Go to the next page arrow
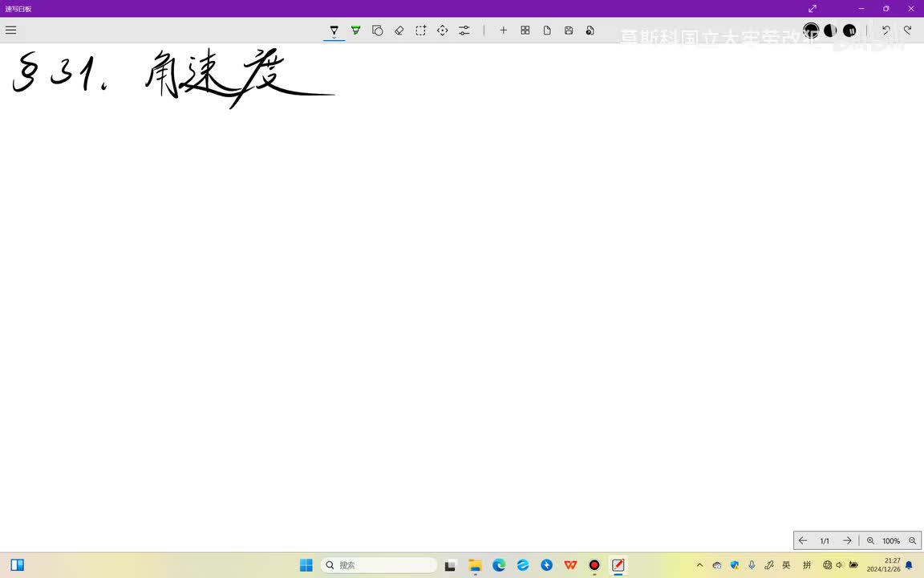 [847, 540]
